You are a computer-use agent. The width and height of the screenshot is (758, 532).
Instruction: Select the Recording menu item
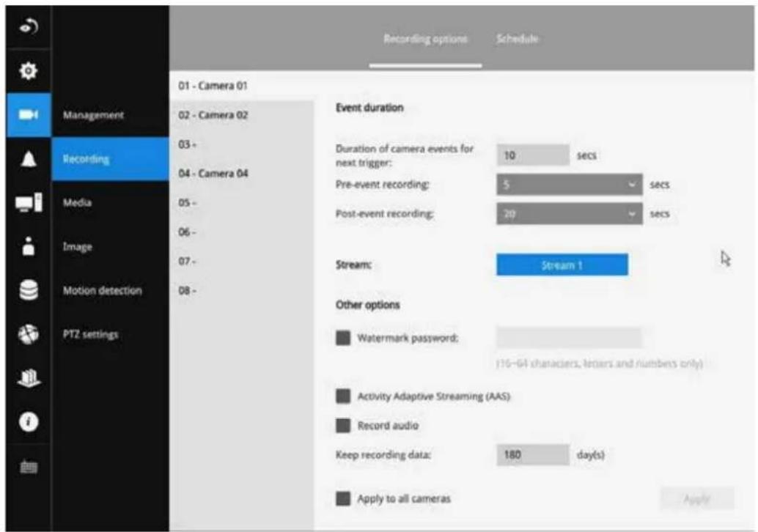coord(110,159)
